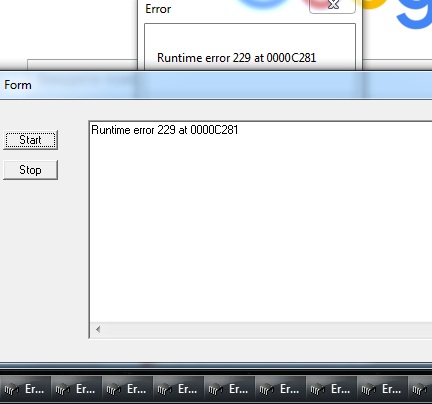Image resolution: width=432 pixels, height=404 pixels.
Task: Open the third Er... taskbar window icon
Action: point(127,389)
